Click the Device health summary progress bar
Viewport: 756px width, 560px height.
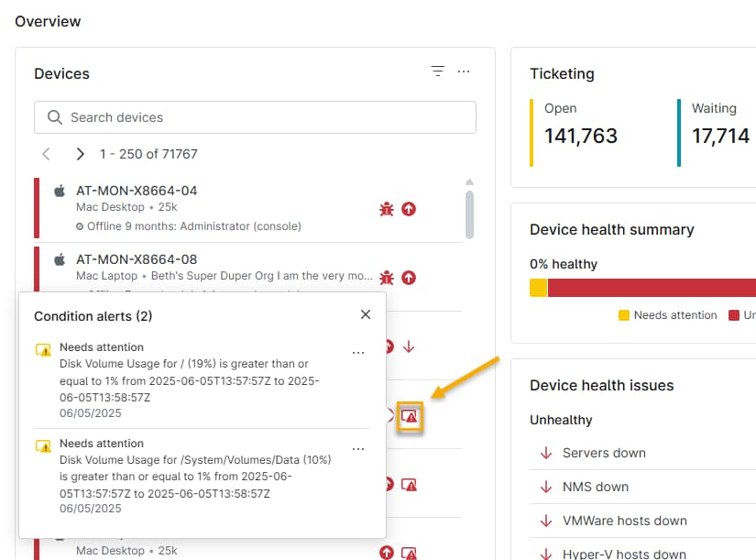[x=641, y=287]
